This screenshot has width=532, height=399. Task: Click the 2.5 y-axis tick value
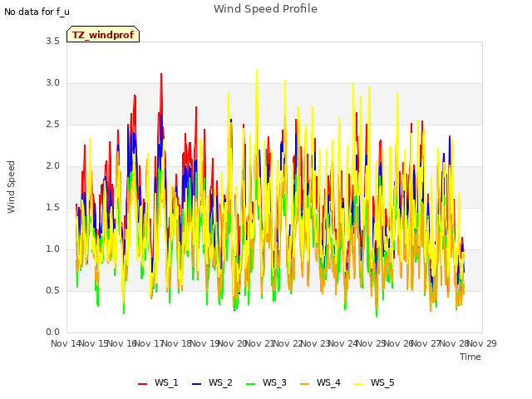tap(52, 124)
